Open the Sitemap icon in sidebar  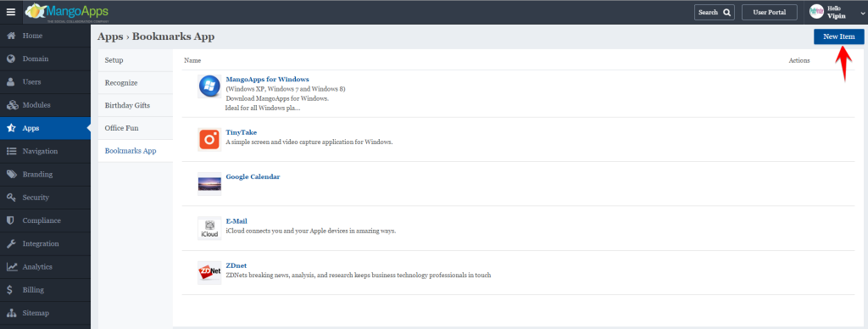[11, 313]
